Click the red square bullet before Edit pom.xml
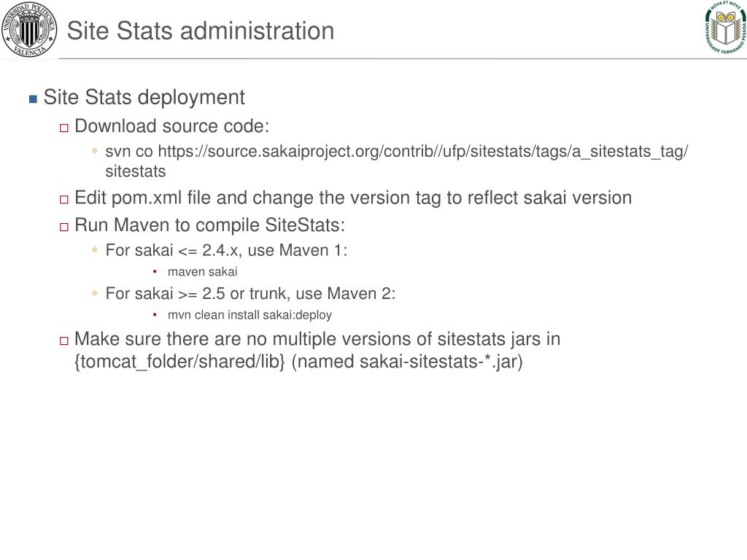The height and width of the screenshot is (560, 747). 64,200
